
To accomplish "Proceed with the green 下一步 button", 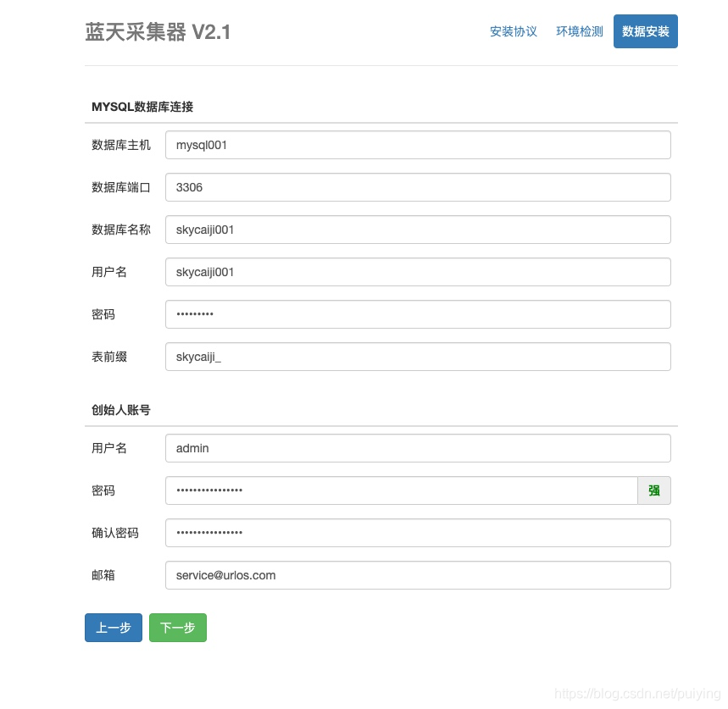I will (x=178, y=628).
